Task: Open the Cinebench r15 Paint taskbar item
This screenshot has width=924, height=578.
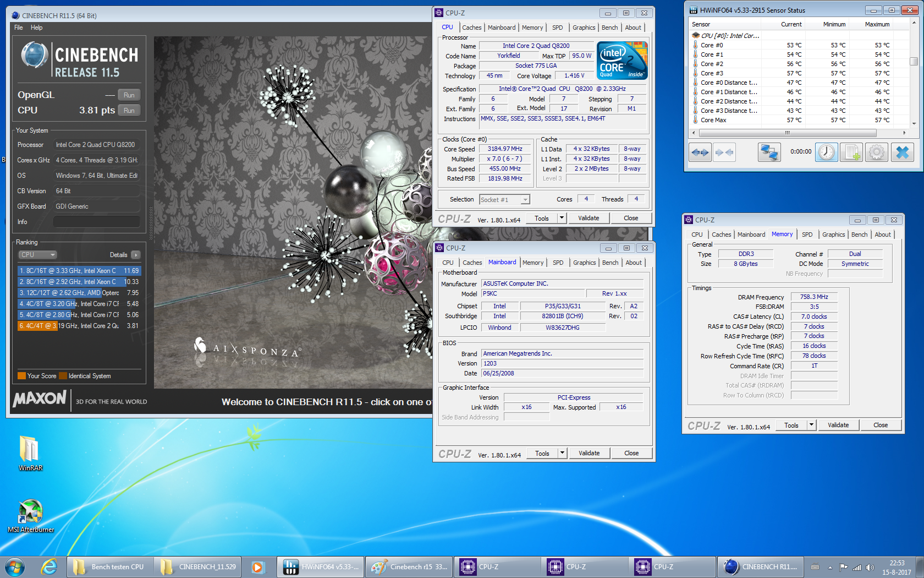Action: [409, 567]
